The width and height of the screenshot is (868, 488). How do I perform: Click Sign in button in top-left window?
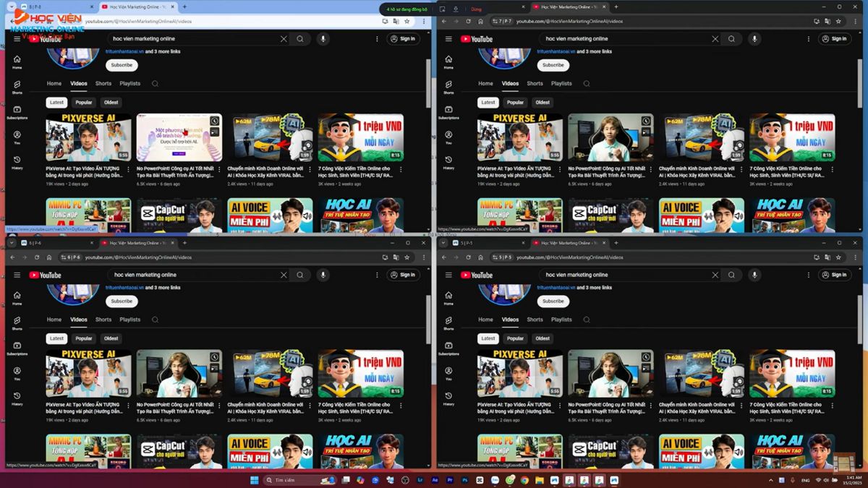403,39
